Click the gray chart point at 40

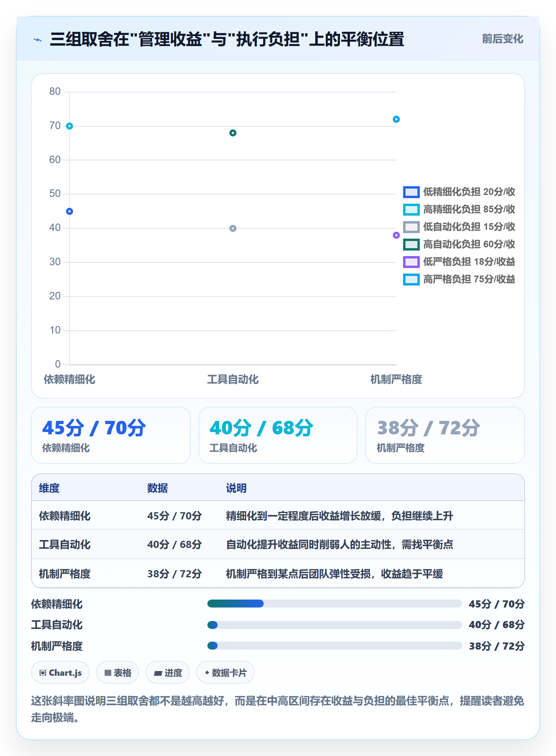point(233,228)
